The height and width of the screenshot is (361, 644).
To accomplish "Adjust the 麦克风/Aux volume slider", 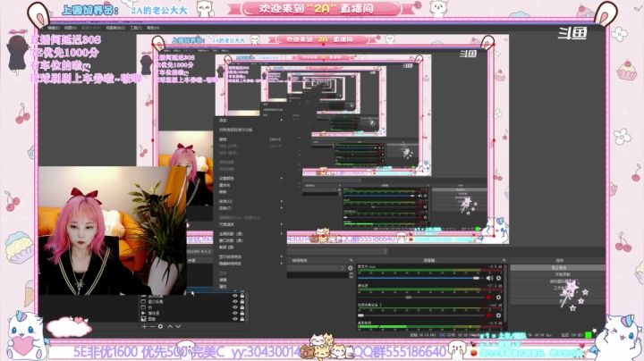I will pyautogui.click(x=420, y=278).
